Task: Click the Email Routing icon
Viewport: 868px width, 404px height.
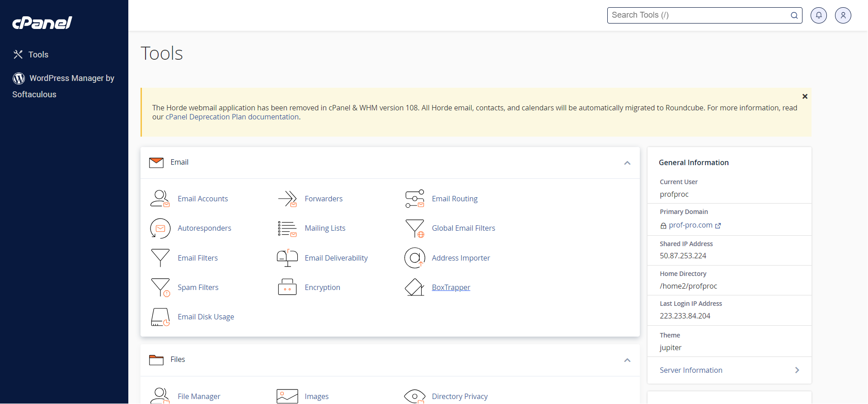Action: pyautogui.click(x=415, y=199)
